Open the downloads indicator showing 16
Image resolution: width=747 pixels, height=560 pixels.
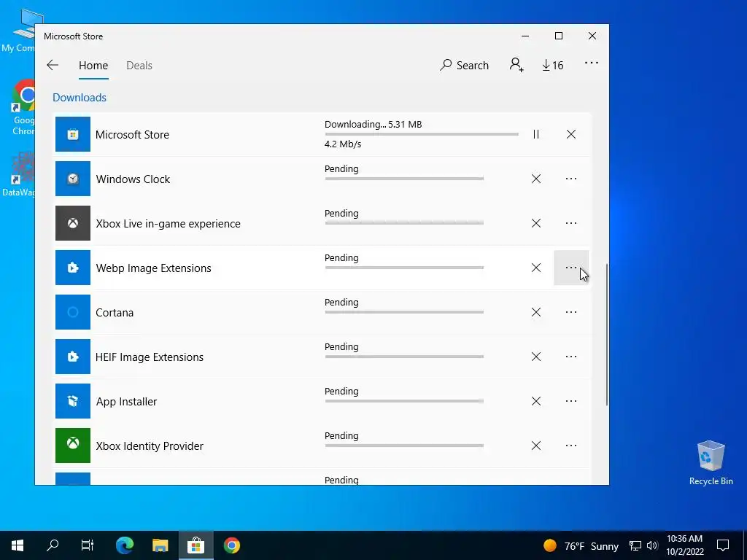pyautogui.click(x=553, y=65)
